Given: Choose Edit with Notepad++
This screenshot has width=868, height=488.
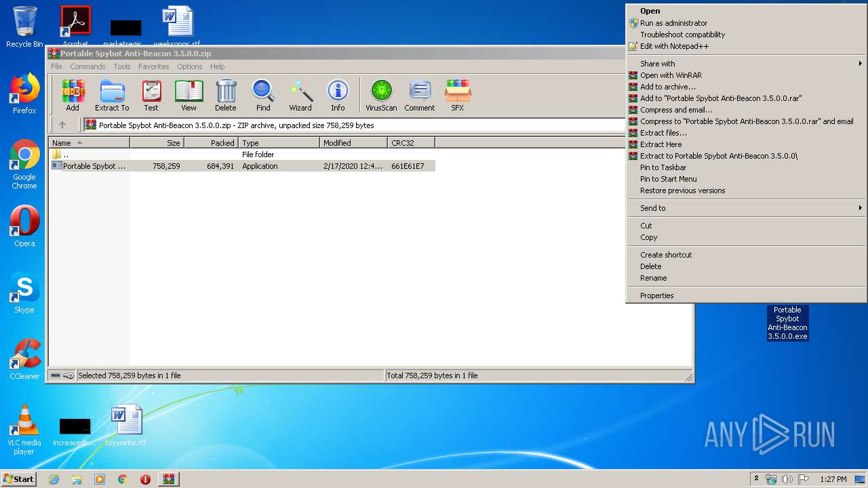Looking at the screenshot, I should [746, 46].
